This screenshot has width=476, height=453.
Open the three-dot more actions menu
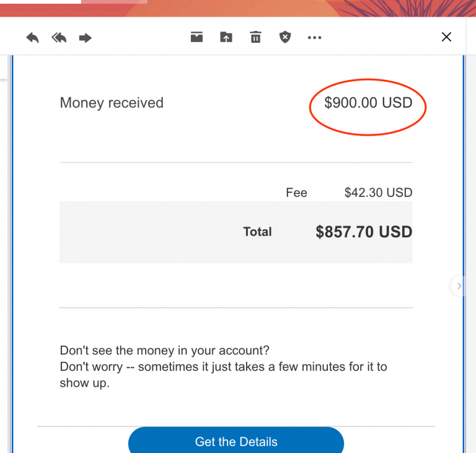(314, 38)
